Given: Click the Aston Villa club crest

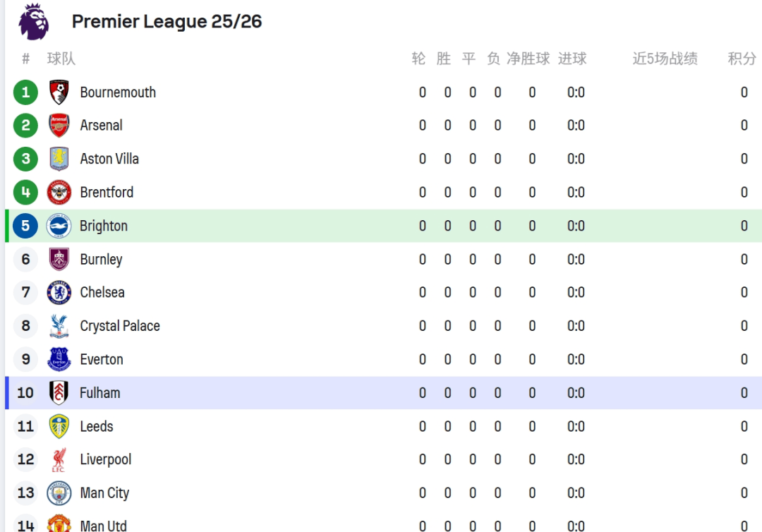Looking at the screenshot, I should click(x=59, y=159).
